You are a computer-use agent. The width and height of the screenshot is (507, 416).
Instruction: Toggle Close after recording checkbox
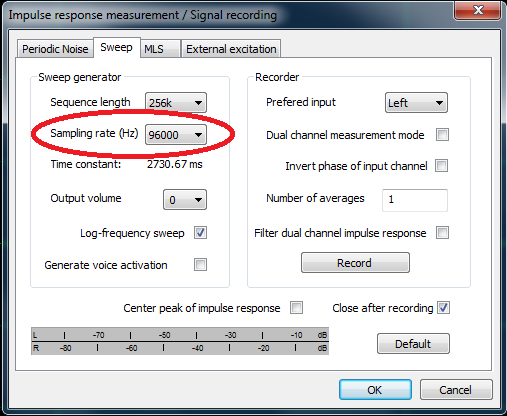click(443, 308)
